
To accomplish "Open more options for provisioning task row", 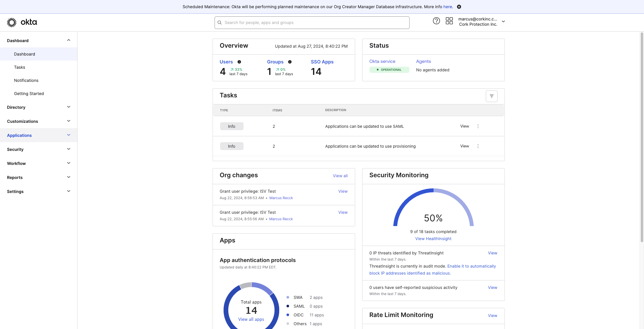I will click(478, 146).
